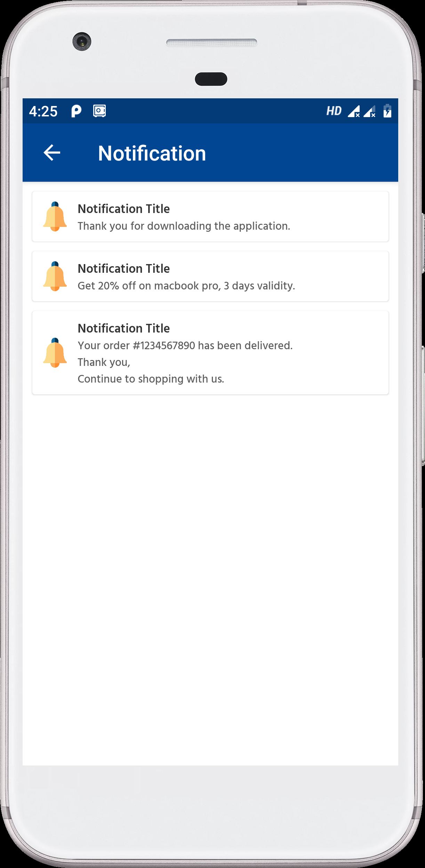This screenshot has width=425, height=868.
Task: Tap the battery charging icon
Action: pyautogui.click(x=387, y=111)
